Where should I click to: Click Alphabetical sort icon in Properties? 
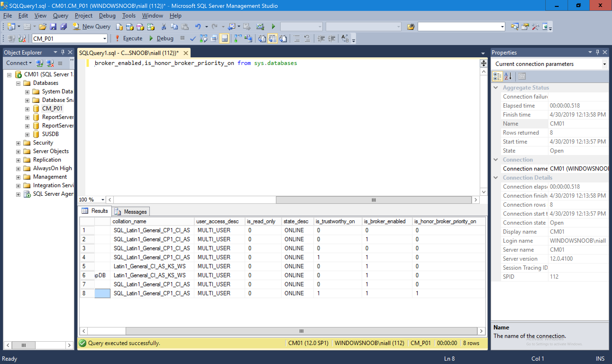pos(508,76)
